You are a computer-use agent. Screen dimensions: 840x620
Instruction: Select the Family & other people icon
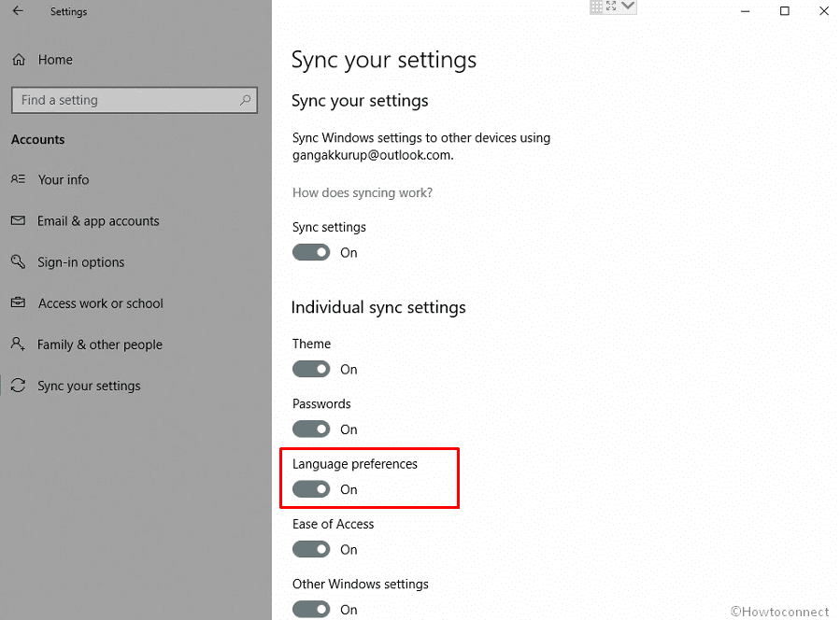point(19,344)
